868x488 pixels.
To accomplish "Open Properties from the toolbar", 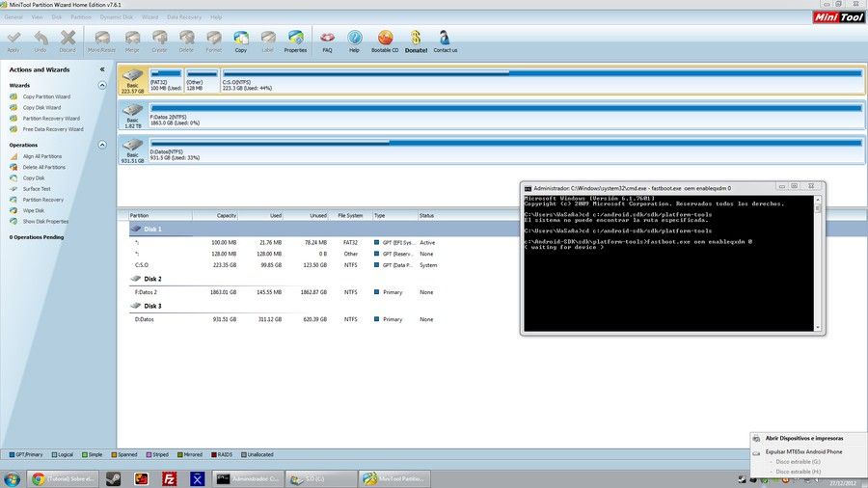I will (x=296, y=41).
